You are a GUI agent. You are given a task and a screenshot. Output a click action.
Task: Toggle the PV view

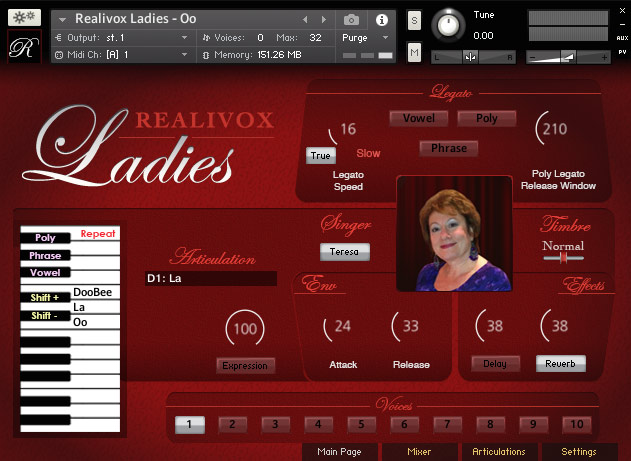(x=622, y=52)
